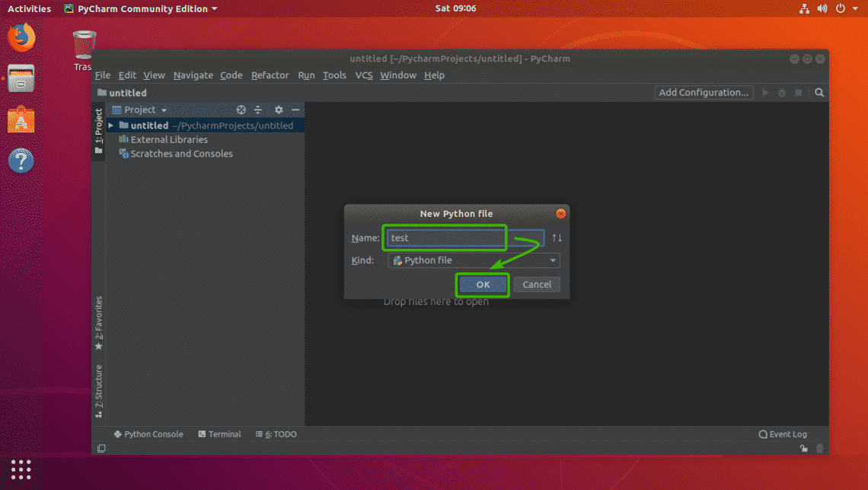Open the File menu
The width and height of the screenshot is (868, 490).
click(x=103, y=75)
